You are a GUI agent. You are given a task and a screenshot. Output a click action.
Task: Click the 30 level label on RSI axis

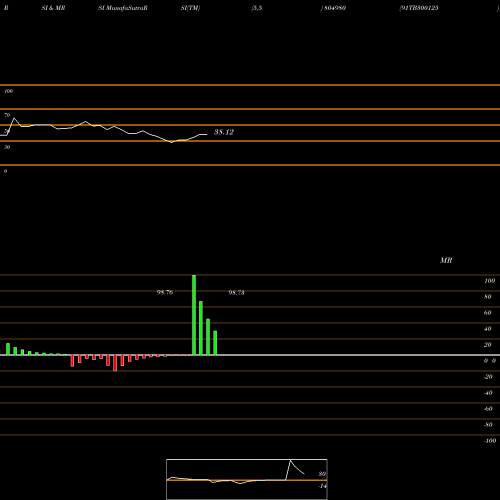(7, 147)
